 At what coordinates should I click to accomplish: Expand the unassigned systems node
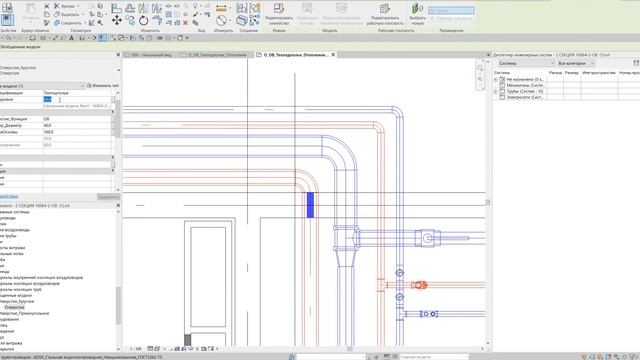pyautogui.click(x=496, y=80)
